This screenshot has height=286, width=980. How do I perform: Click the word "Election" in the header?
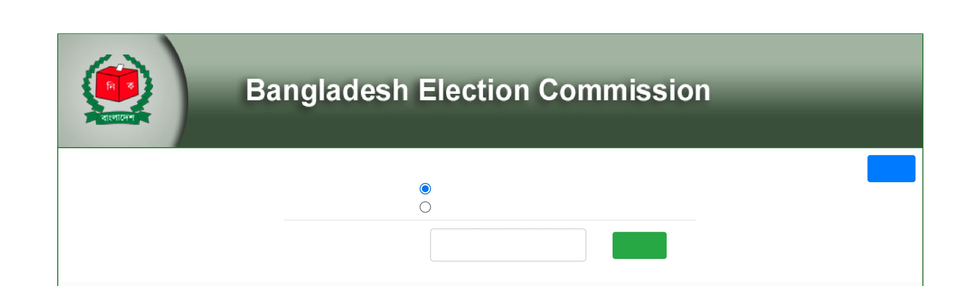pyautogui.click(x=474, y=90)
